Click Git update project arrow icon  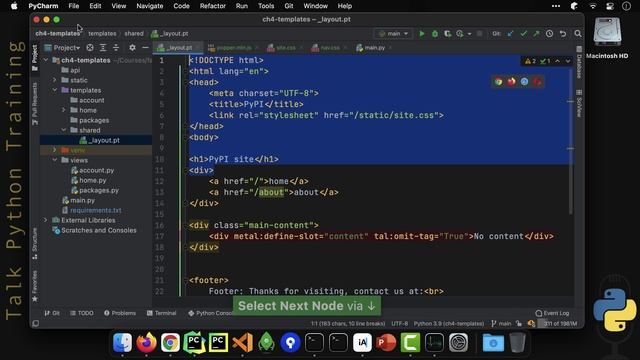[x=511, y=33]
